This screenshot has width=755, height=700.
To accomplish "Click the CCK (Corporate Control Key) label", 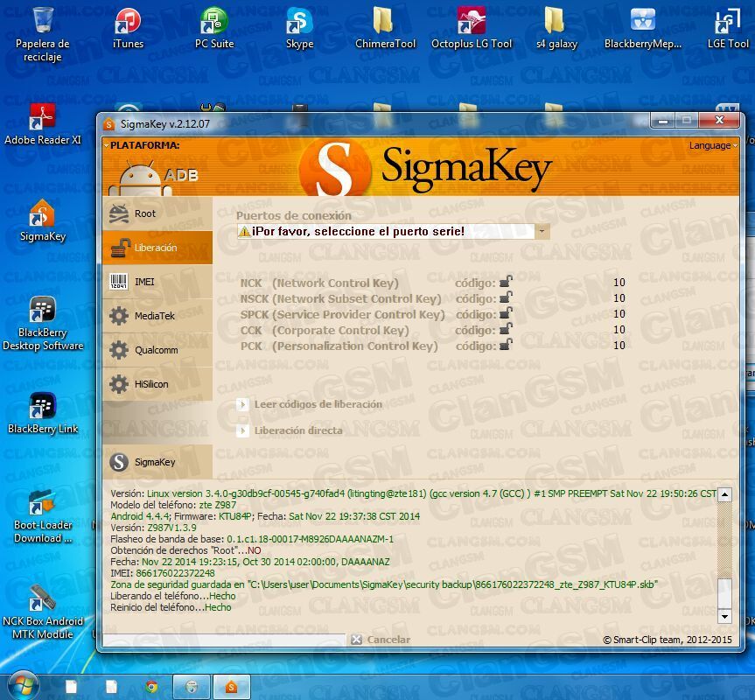I will pyautogui.click(x=325, y=331).
